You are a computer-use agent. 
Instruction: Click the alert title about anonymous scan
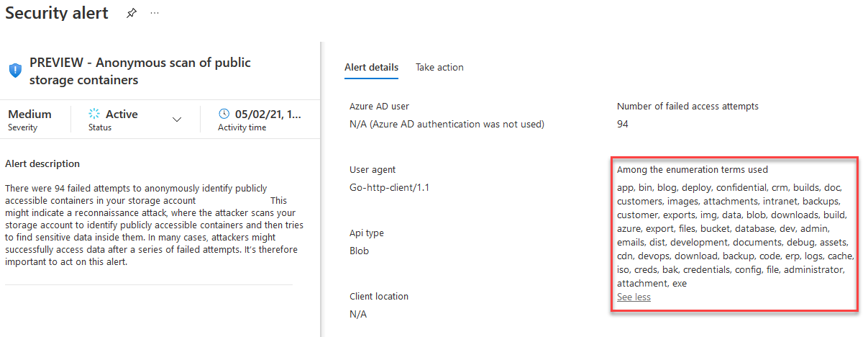click(x=140, y=71)
